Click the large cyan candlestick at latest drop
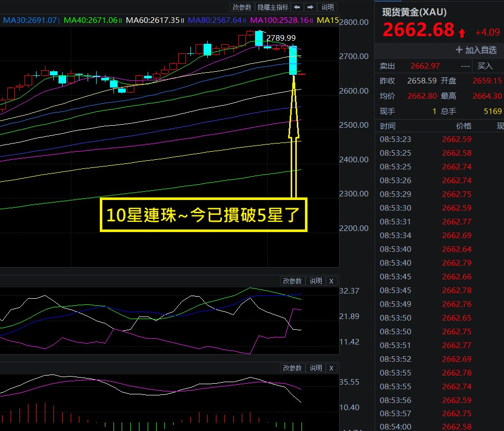 tap(293, 61)
